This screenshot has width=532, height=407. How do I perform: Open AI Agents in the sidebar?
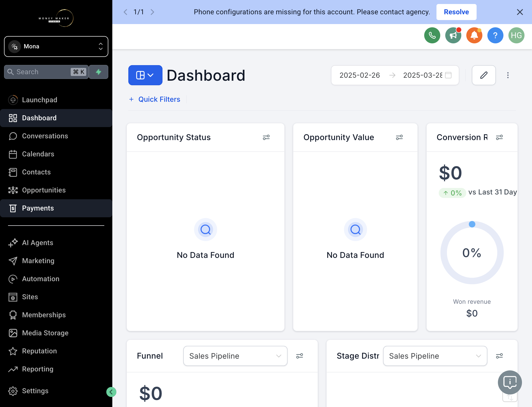click(56, 243)
